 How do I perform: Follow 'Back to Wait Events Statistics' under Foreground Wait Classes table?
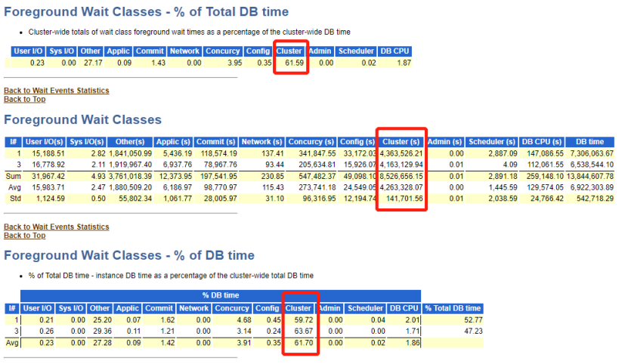coord(57,227)
